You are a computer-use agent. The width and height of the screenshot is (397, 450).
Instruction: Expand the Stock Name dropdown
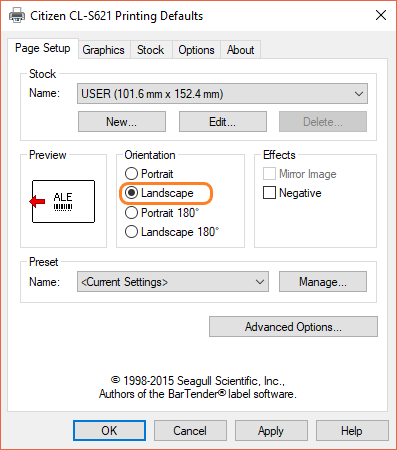tap(222, 94)
